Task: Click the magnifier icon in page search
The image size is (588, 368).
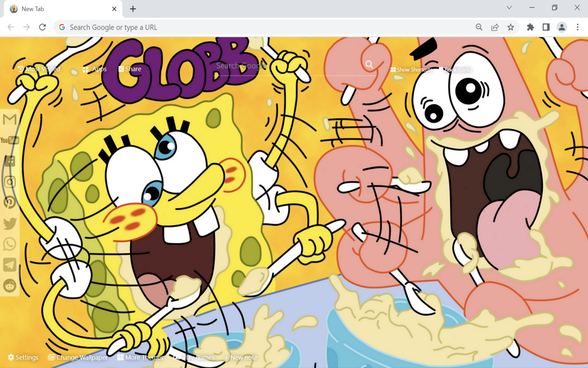Action: click(x=369, y=65)
